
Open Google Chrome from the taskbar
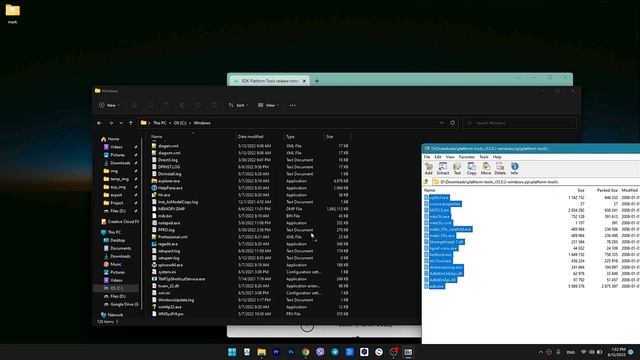(305, 352)
